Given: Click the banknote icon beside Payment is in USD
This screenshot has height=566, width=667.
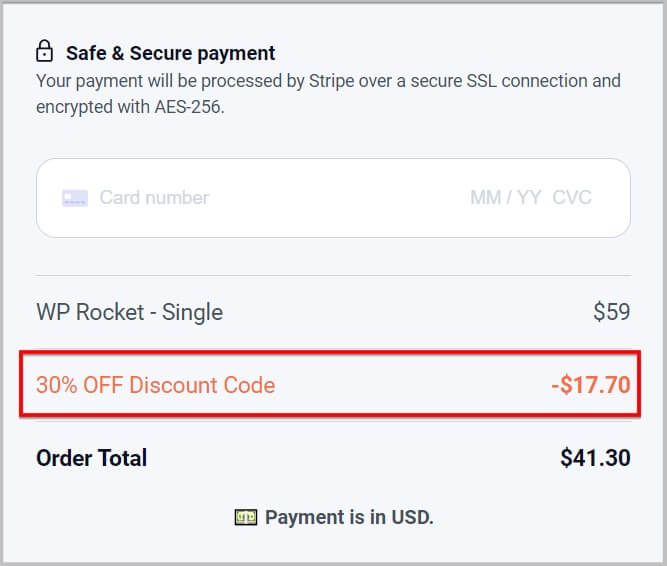Looking at the screenshot, I should pyautogui.click(x=245, y=517).
